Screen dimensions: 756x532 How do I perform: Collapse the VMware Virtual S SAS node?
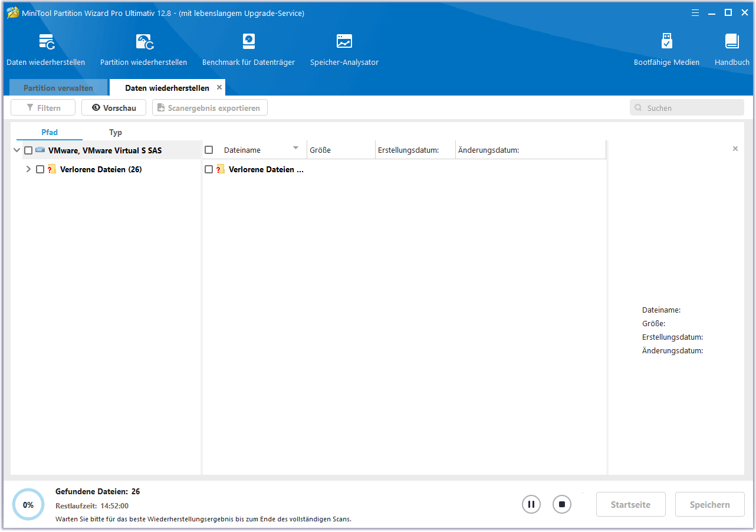pos(17,150)
